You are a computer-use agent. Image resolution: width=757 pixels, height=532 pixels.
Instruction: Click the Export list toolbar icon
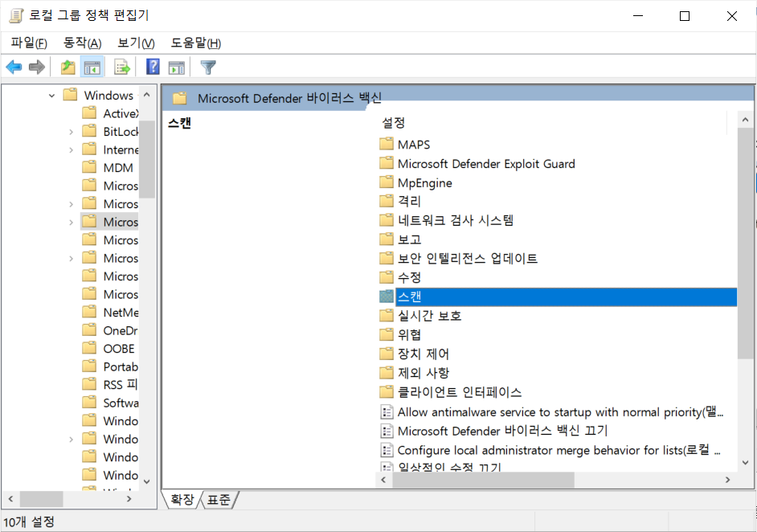coord(122,68)
